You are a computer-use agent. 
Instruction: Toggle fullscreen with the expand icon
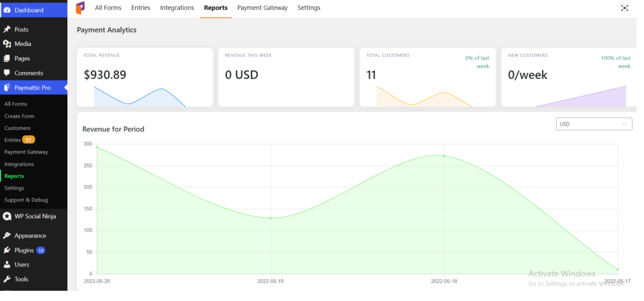[625, 8]
